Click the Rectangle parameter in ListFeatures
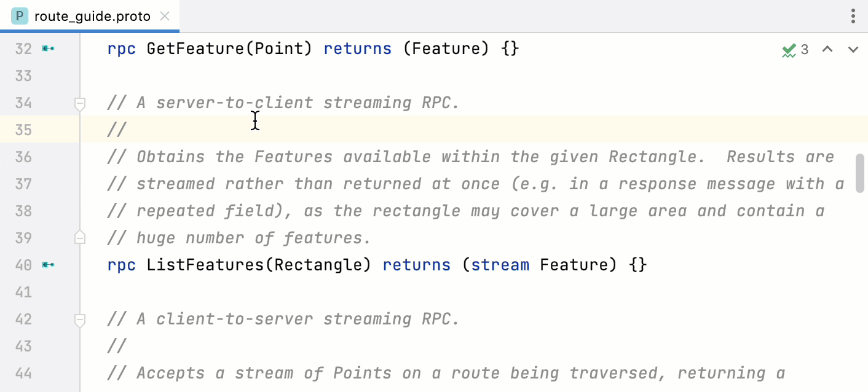Screen dimensions: 868x392 click(320, 265)
